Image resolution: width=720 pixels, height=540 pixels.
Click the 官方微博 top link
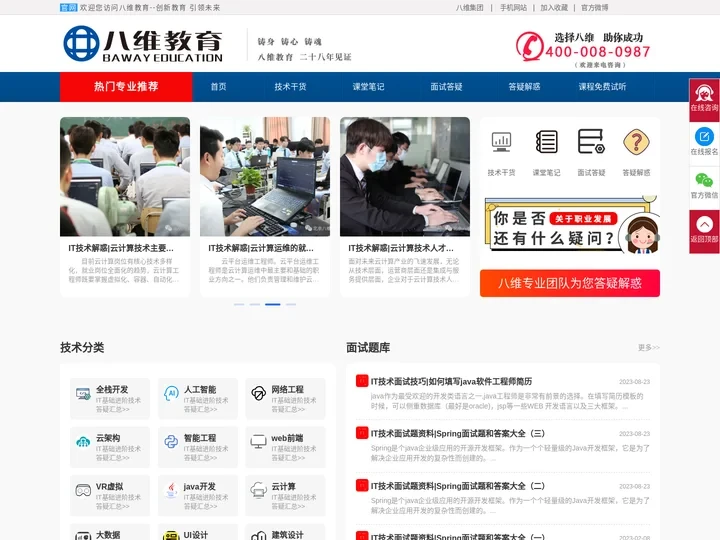[595, 7]
